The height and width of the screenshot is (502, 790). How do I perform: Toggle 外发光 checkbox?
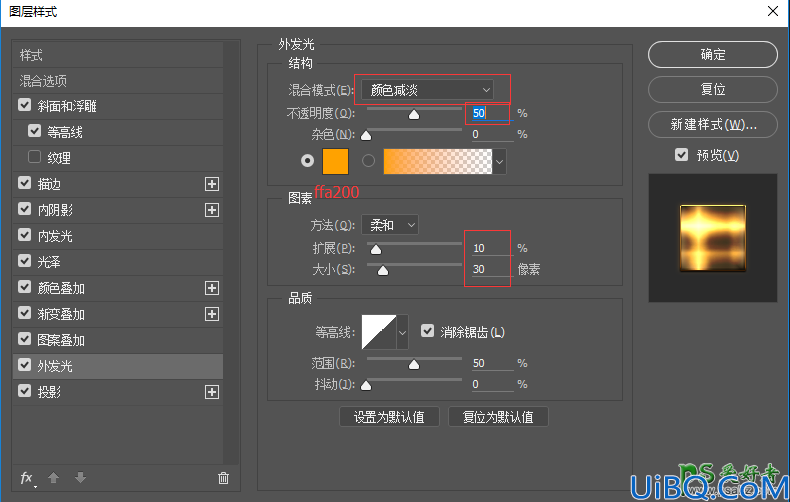[x=25, y=365]
